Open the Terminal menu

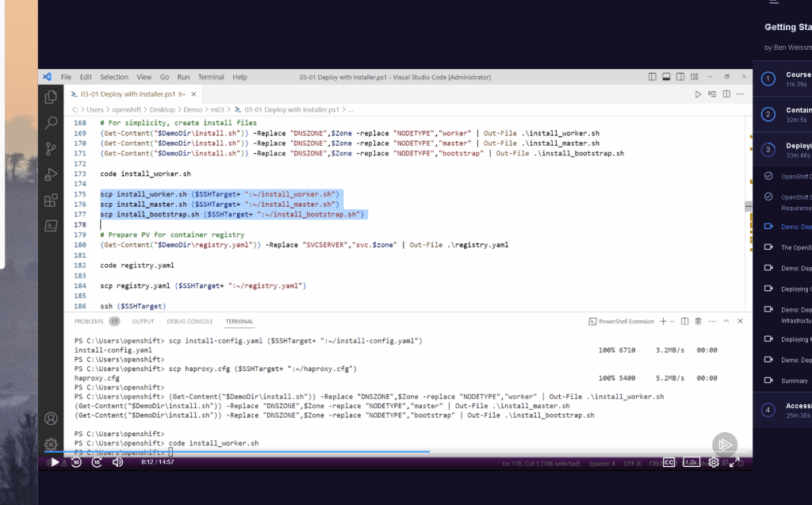[x=211, y=77]
